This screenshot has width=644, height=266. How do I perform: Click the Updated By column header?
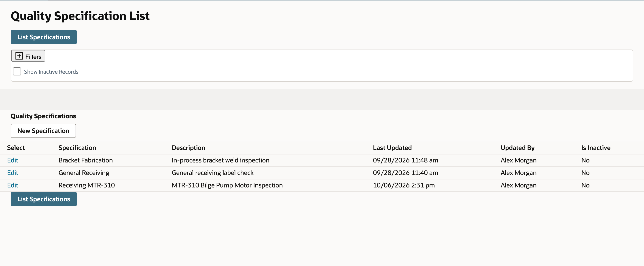(x=517, y=148)
